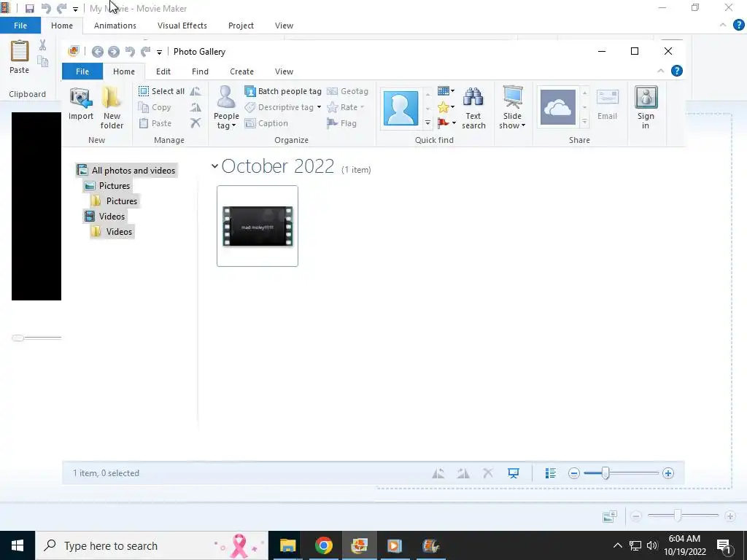Switch to the Photo Gallery Edit tab
This screenshot has width=747, height=560.
click(163, 71)
